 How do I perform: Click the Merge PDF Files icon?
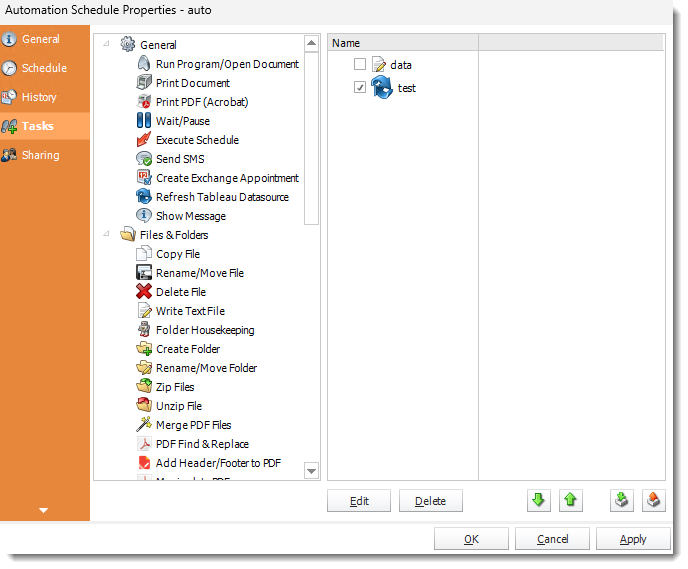[x=144, y=425]
